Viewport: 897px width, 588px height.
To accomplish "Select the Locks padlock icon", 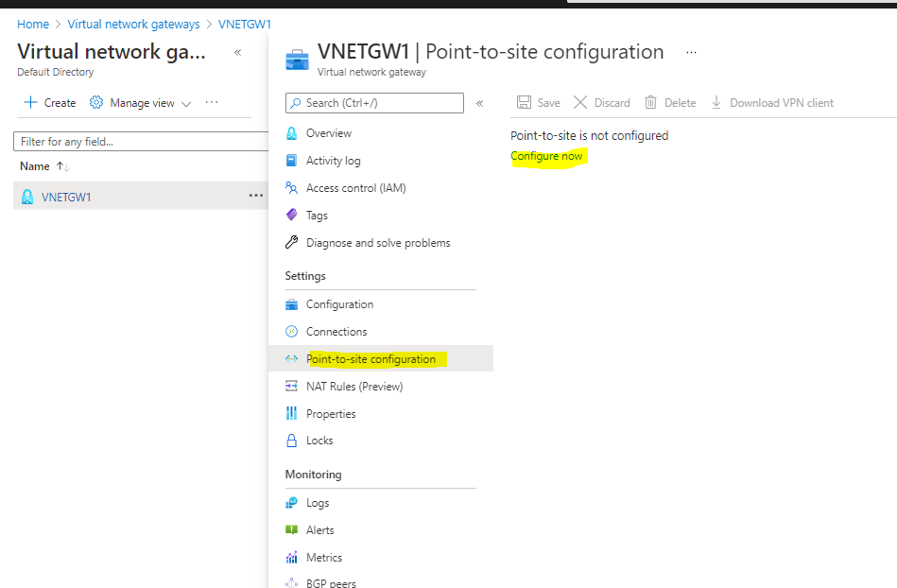I will [x=291, y=441].
